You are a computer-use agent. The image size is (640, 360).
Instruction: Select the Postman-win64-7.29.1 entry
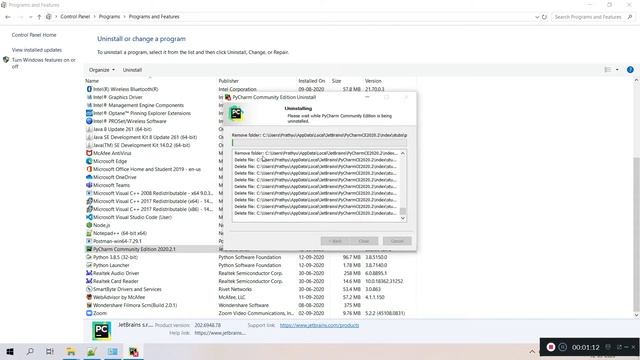tap(117, 241)
